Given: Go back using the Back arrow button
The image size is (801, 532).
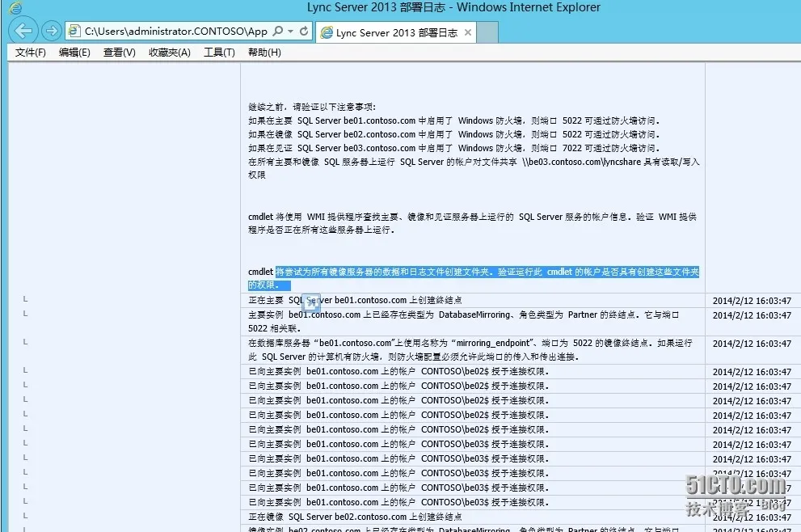Looking at the screenshot, I should [x=23, y=31].
